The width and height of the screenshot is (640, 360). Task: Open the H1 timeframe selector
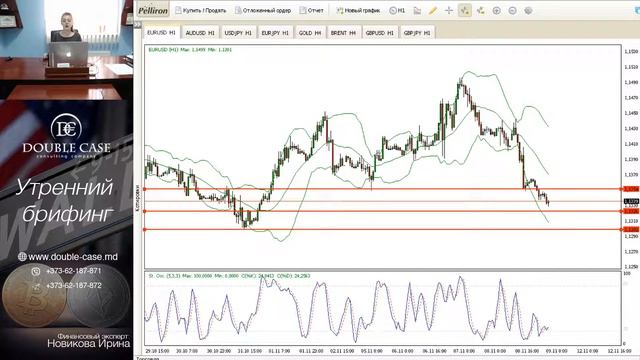pos(397,11)
